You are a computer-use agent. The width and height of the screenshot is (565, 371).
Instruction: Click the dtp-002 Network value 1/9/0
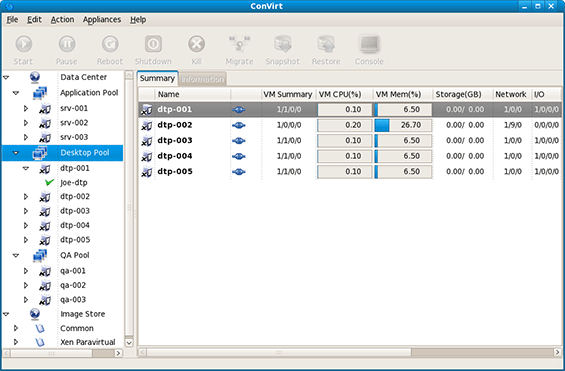point(512,125)
